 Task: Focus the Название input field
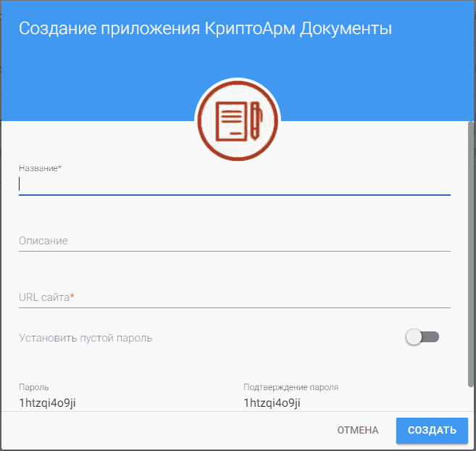click(x=234, y=184)
